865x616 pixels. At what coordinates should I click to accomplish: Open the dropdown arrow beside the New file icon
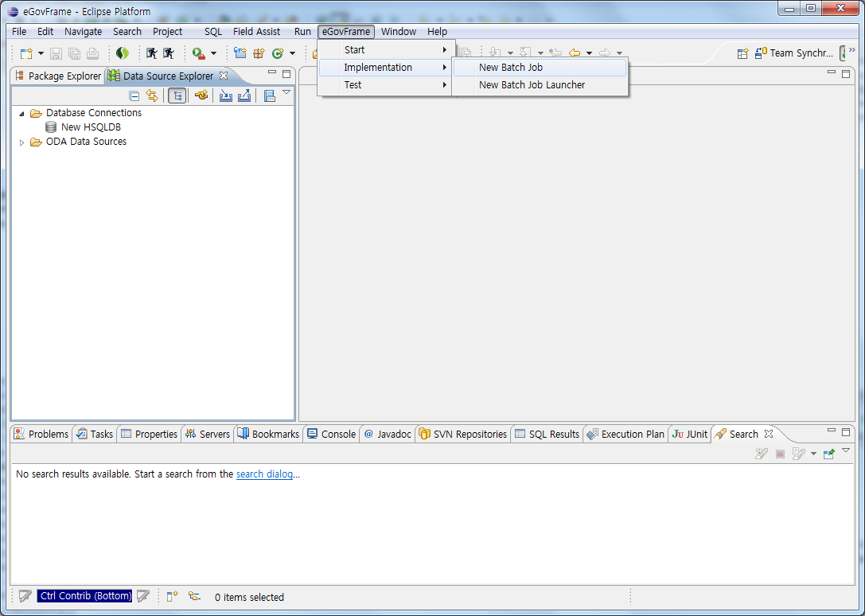click(x=41, y=53)
